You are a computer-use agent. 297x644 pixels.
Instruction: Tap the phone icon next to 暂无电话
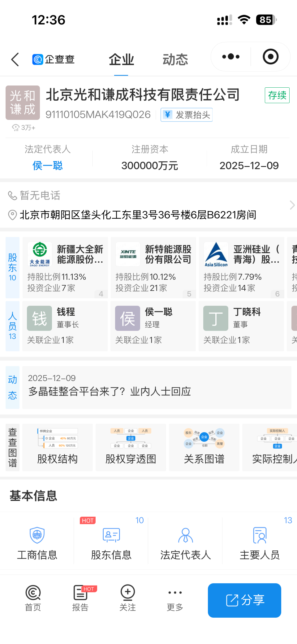click(x=12, y=196)
